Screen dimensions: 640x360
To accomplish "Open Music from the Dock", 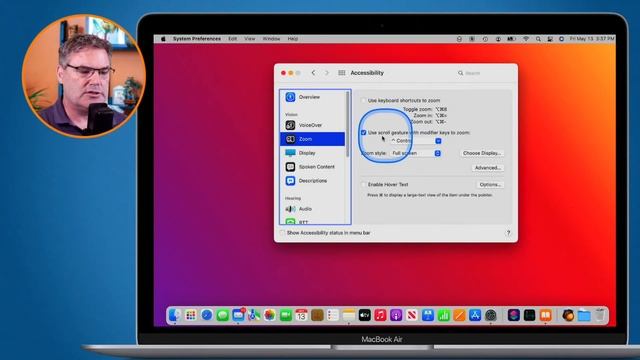I will point(380,315).
